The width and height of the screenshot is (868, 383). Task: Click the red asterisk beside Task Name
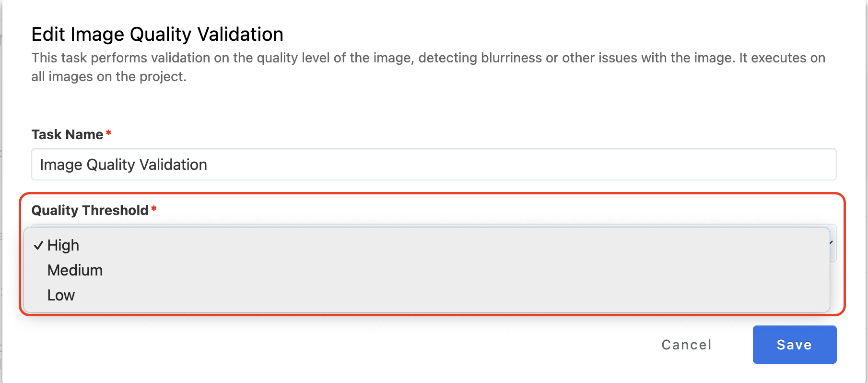[109, 133]
